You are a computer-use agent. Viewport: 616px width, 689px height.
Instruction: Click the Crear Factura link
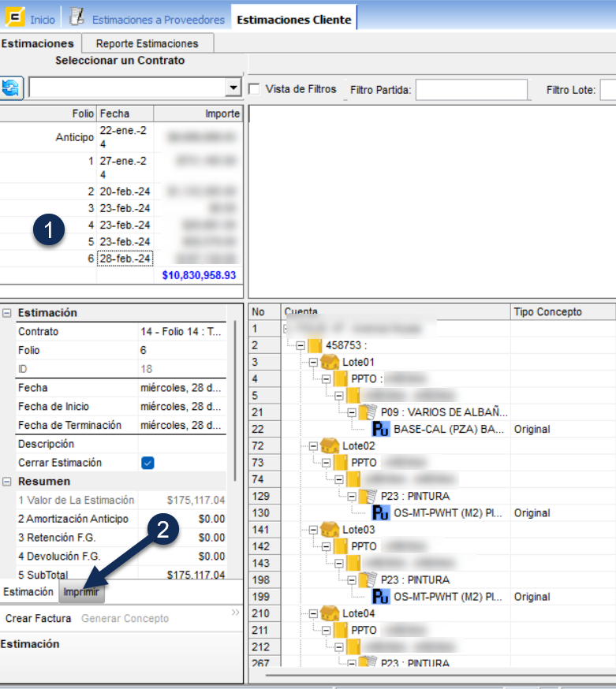(38, 619)
